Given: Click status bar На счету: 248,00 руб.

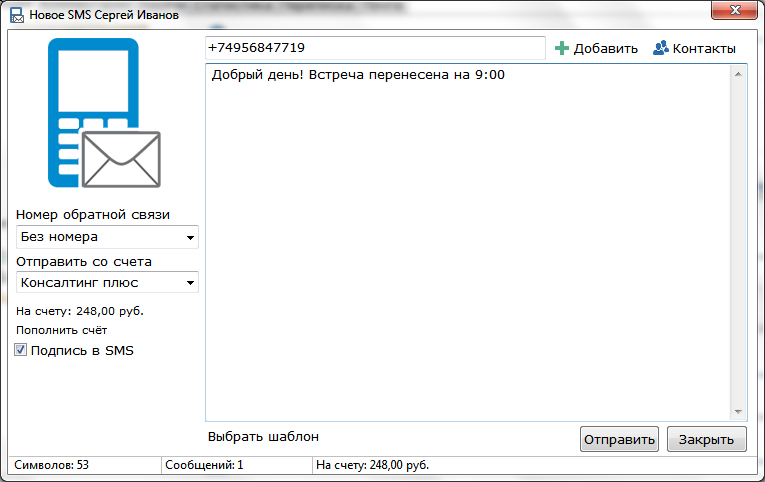Looking at the screenshot, I should (x=372, y=465).
